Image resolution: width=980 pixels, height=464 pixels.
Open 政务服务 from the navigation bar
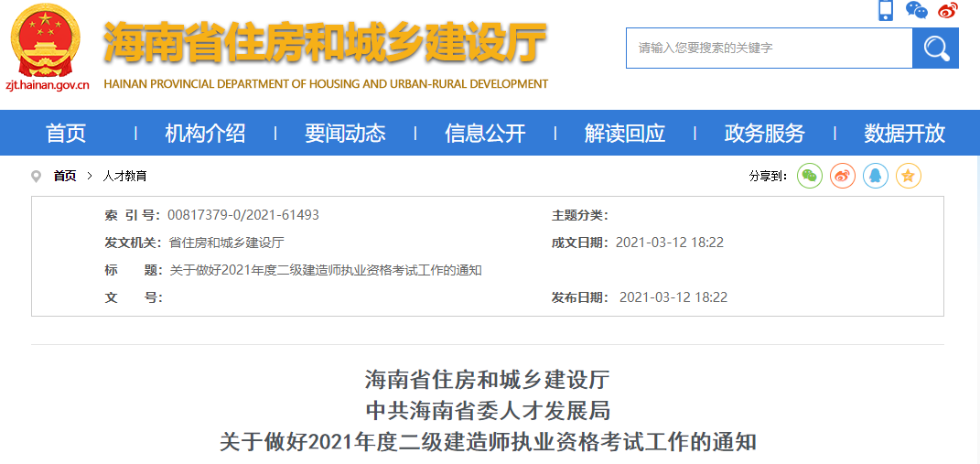pos(765,134)
